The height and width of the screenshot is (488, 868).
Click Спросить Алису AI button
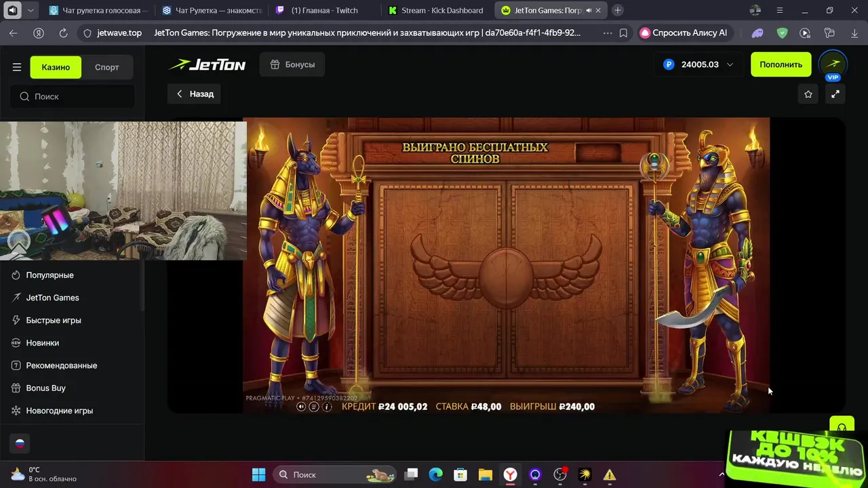tap(684, 33)
